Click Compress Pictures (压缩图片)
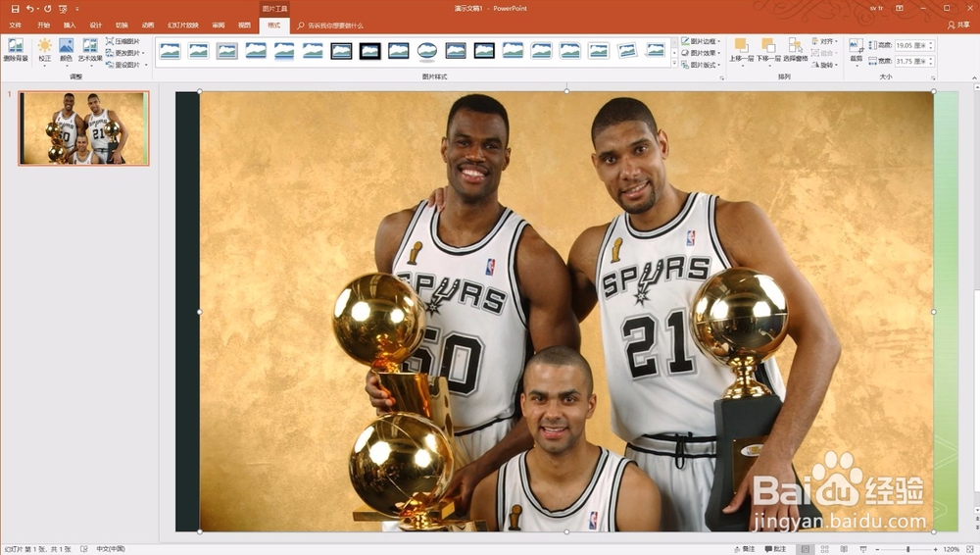The height and width of the screenshot is (555, 980). pos(123,41)
